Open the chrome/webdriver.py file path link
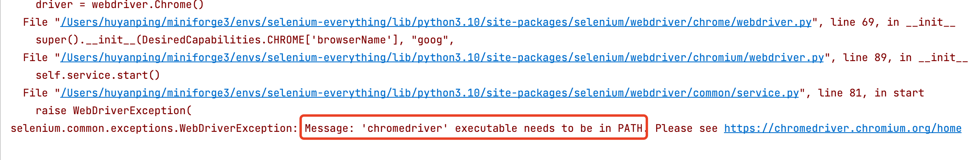This screenshot has width=980, height=160. coord(436,22)
